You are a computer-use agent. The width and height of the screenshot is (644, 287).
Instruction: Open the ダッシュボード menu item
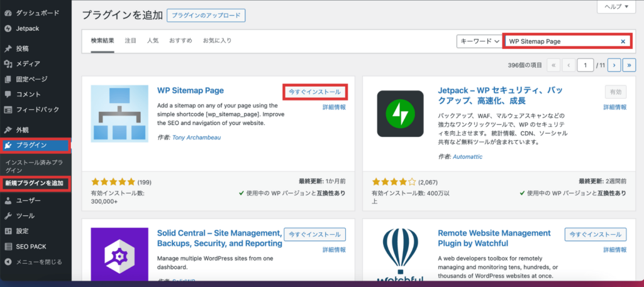click(x=36, y=13)
